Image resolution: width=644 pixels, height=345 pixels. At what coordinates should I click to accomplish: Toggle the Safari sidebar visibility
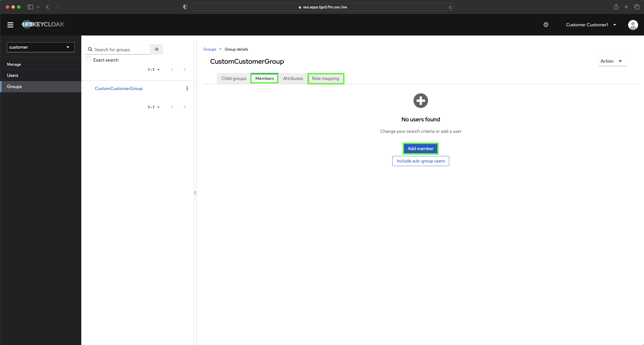click(x=30, y=7)
